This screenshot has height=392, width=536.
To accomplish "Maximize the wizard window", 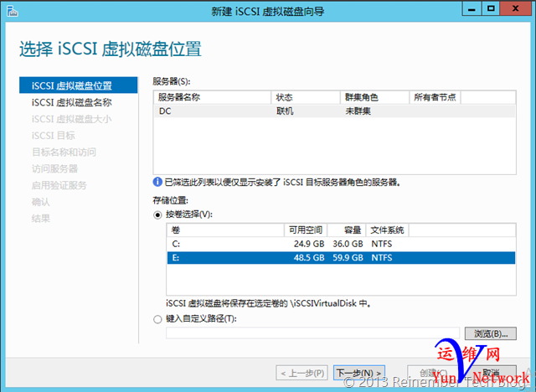I will (491, 9).
